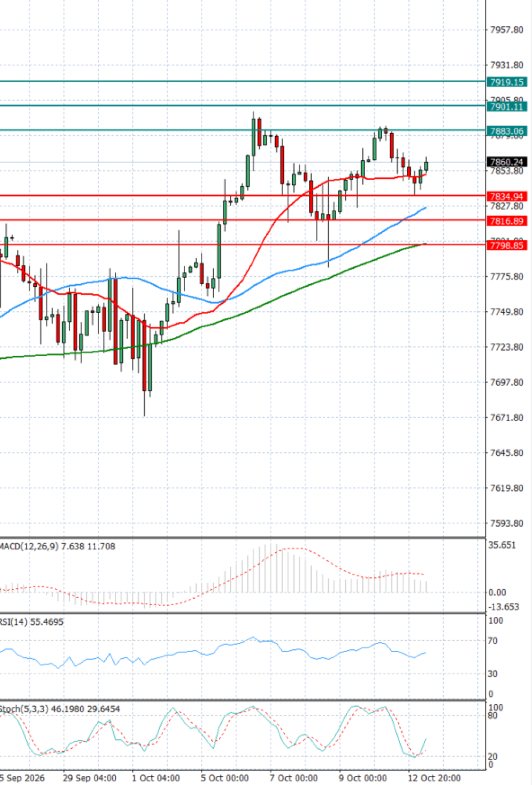The width and height of the screenshot is (532, 785).
Task: Click the 30 oversold level on RSI scale
Action: click(x=493, y=674)
